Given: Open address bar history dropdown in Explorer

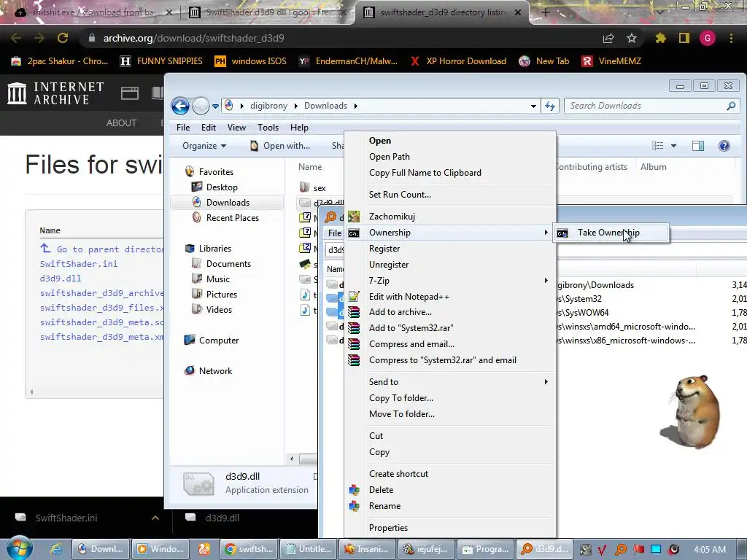Looking at the screenshot, I should [x=533, y=106].
